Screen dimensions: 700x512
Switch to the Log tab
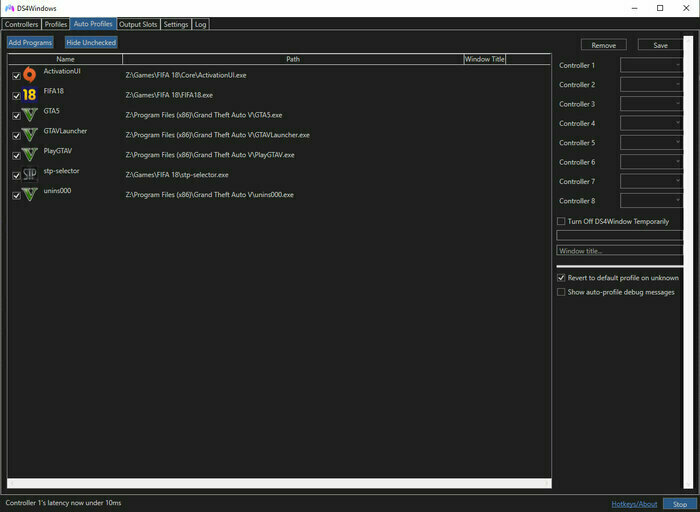click(200, 24)
